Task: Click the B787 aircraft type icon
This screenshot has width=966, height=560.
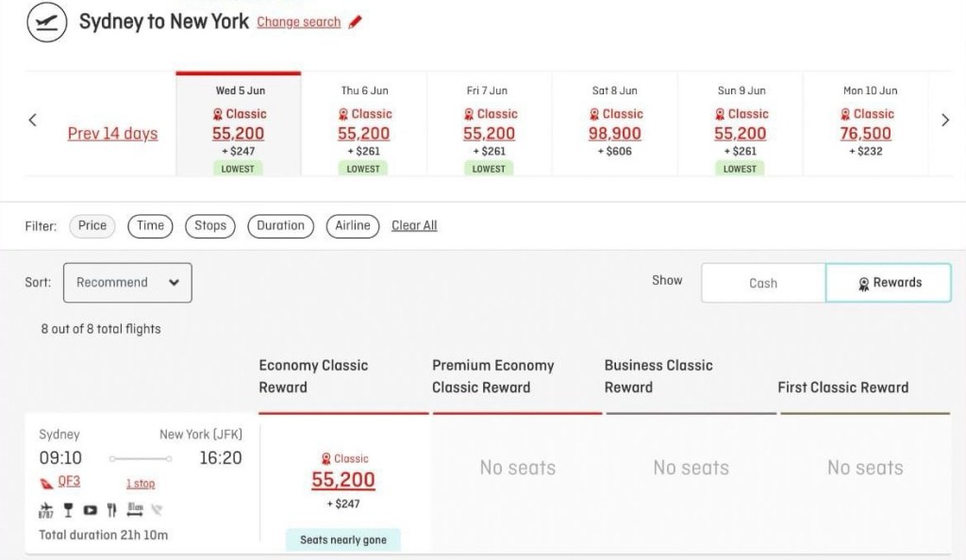Action: click(x=46, y=511)
